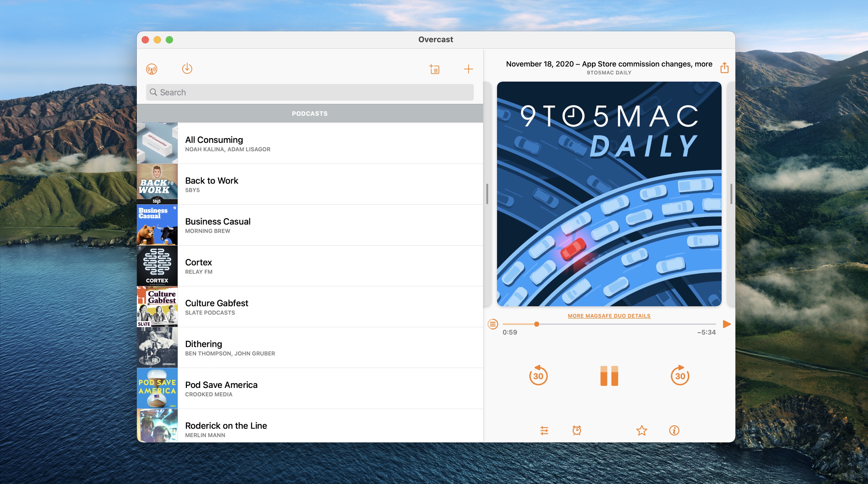The width and height of the screenshot is (868, 484).
Task: Create a new playlist
Action: [x=435, y=69]
